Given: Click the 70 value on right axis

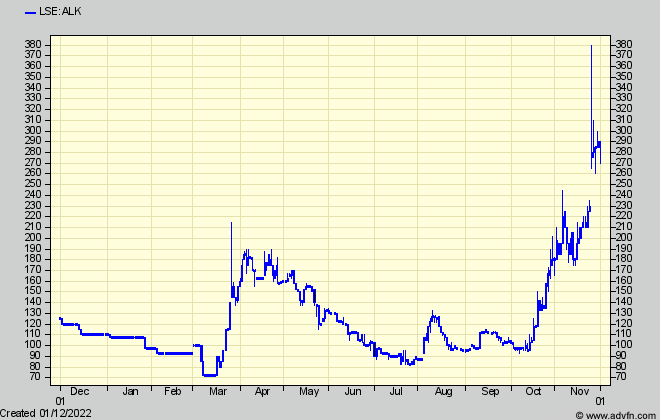Looking at the screenshot, I should tap(622, 376).
